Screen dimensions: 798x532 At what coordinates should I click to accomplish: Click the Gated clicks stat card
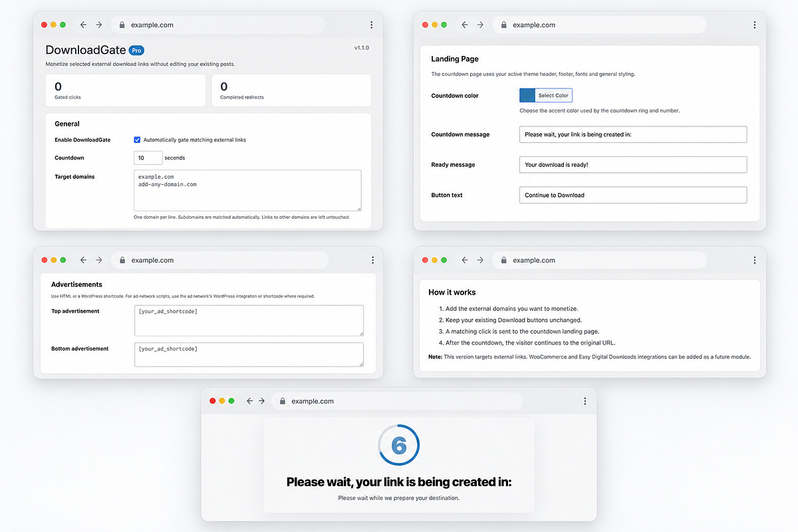pos(126,90)
